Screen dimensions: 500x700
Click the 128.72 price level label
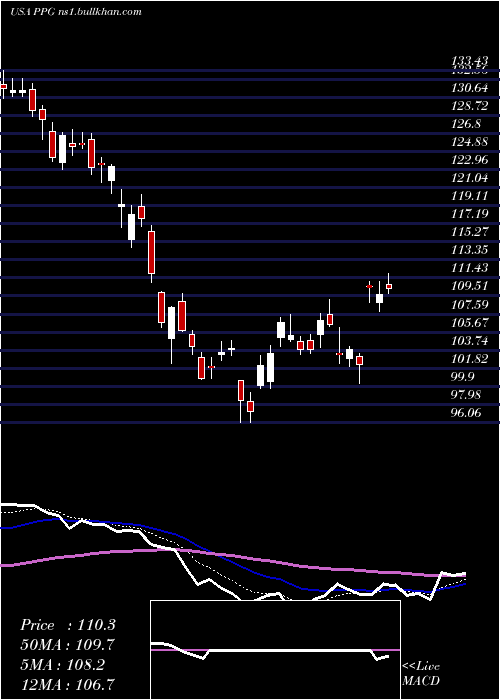pyautogui.click(x=469, y=106)
